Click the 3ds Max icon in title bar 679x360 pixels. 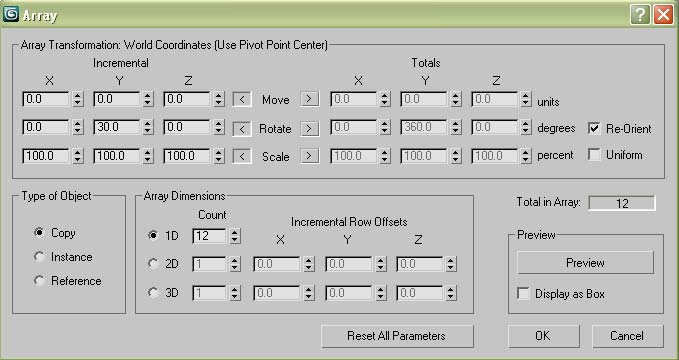tap(11, 14)
